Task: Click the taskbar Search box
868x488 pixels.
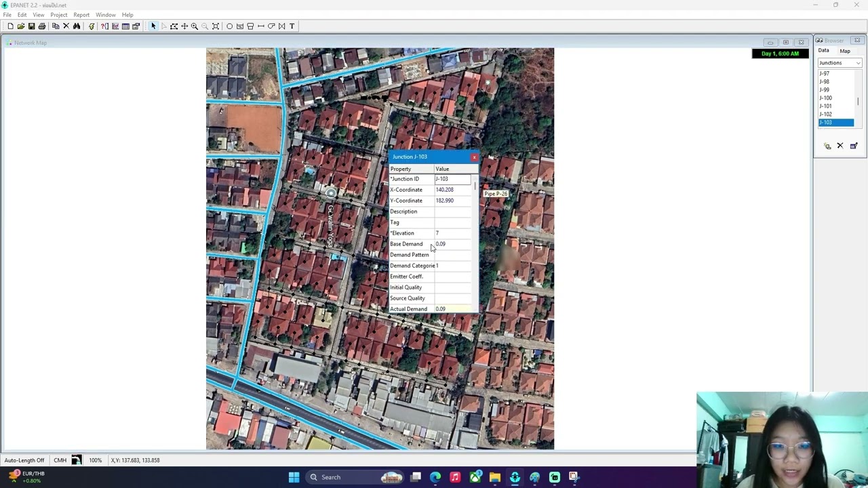Action: [356, 477]
